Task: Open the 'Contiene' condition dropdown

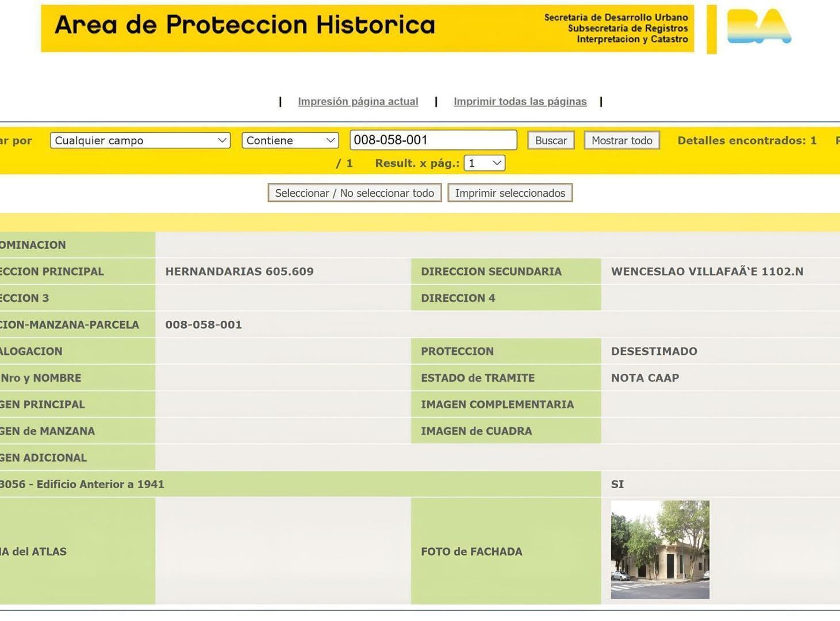Action: [290, 140]
